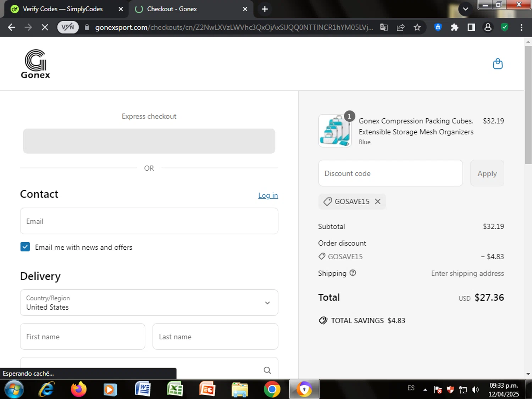Click the Gonex logo
Viewport: 532px width, 399px height.
(35, 64)
